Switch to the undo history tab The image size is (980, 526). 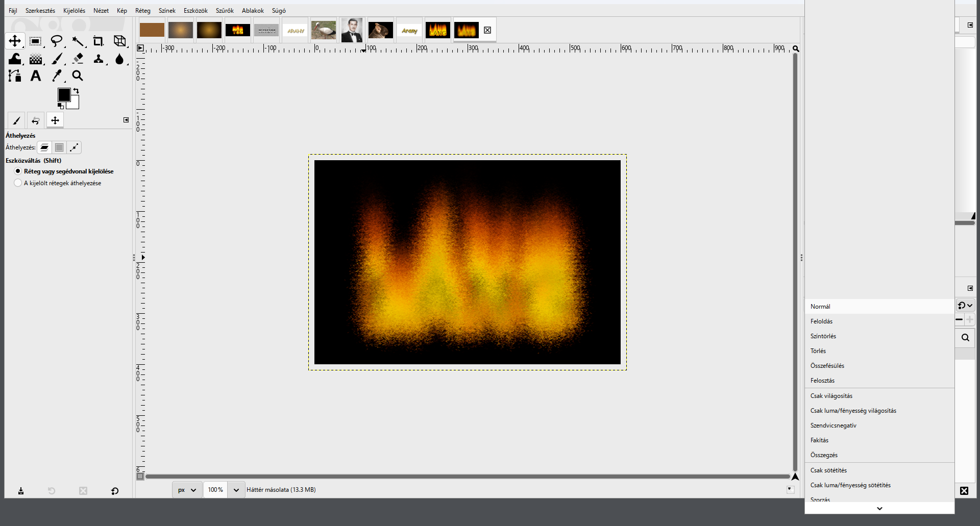click(x=35, y=120)
